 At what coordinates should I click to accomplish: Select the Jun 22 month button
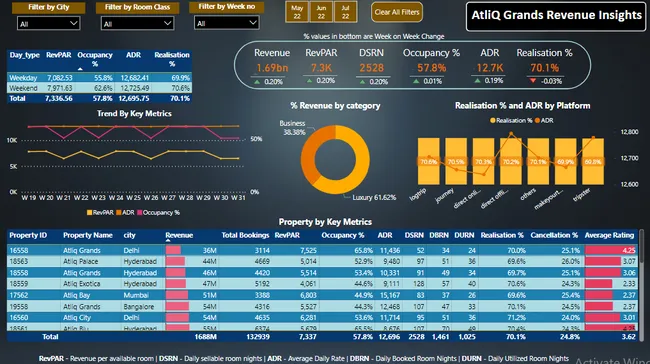(321, 12)
